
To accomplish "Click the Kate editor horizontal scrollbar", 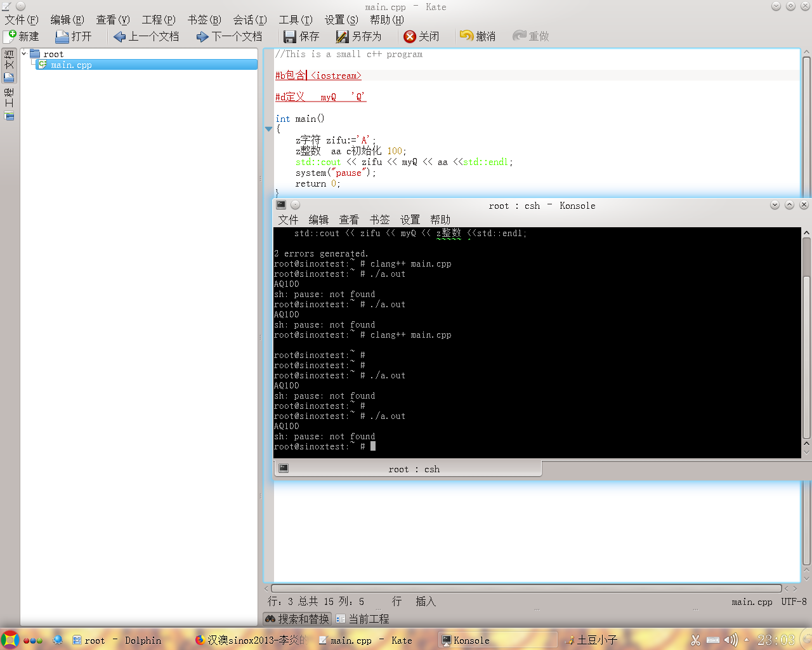I will 527,588.
